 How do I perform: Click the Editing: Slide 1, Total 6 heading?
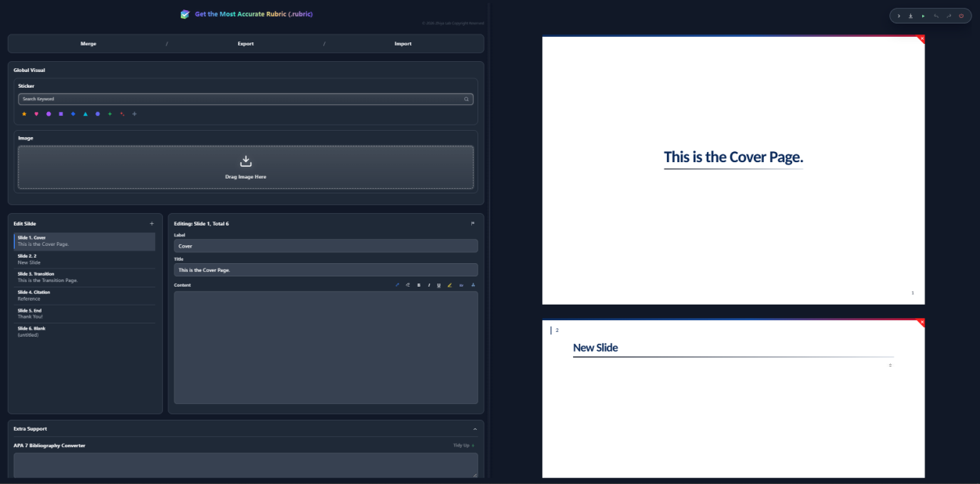(201, 224)
